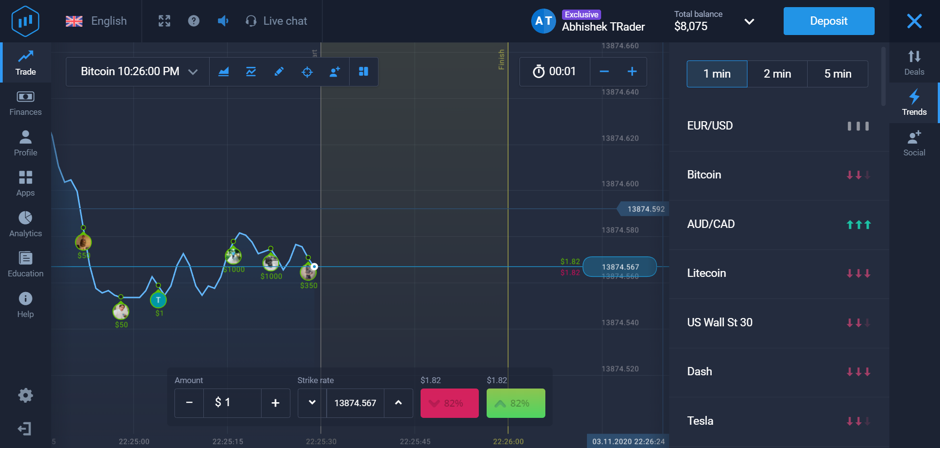The image size is (941, 449).
Task: Open Analytics from the left sidebar
Action: pyautogui.click(x=25, y=223)
